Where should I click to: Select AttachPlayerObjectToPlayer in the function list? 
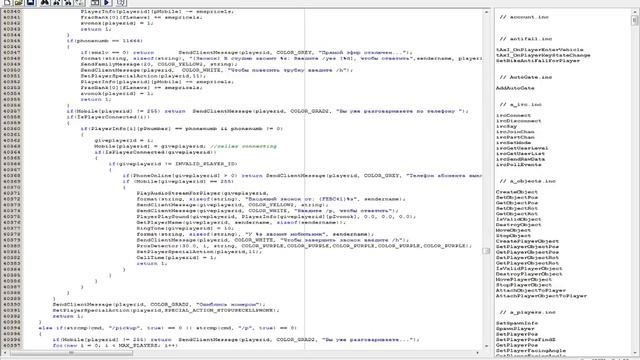click(x=541, y=296)
